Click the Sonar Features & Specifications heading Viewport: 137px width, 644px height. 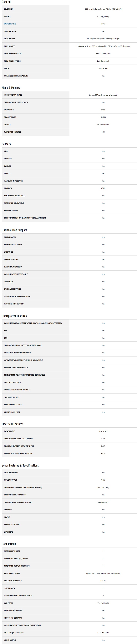click(x=20, y=466)
